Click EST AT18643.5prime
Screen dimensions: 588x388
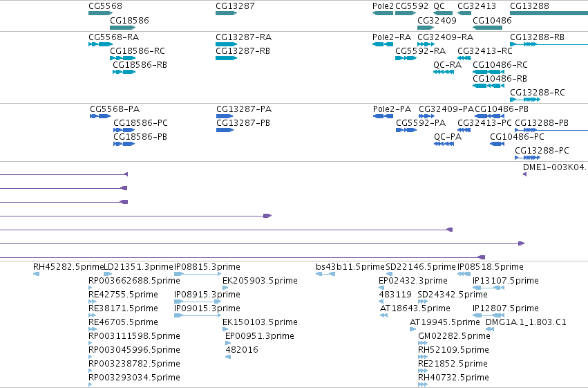tap(415, 308)
